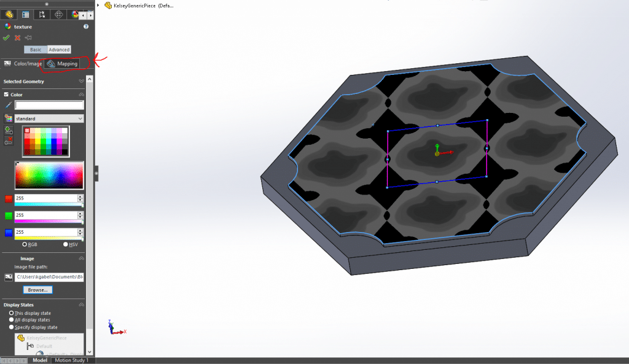Open the standard swatch dropdown
This screenshot has height=364, width=629.
[49, 118]
